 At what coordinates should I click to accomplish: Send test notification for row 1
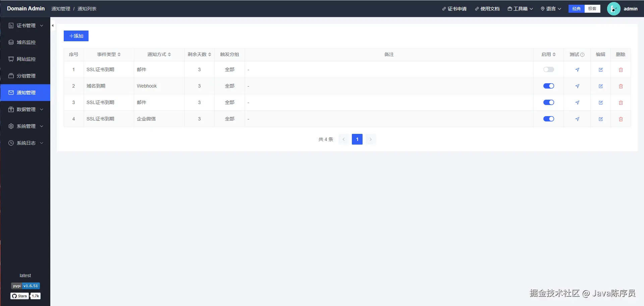pyautogui.click(x=577, y=70)
